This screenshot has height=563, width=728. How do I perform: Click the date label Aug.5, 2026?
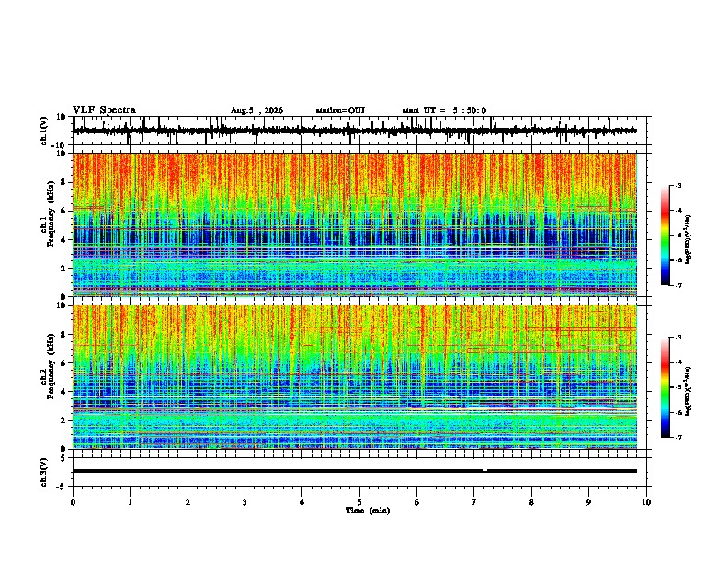tap(256, 110)
